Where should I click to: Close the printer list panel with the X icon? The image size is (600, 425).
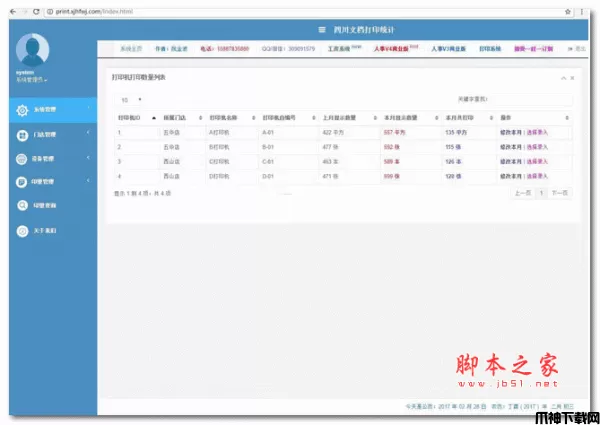(572, 78)
